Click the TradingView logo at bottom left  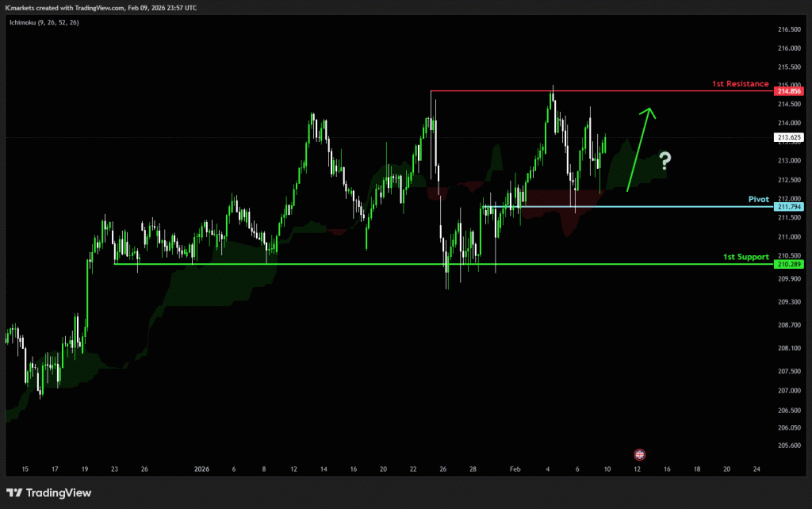[49, 492]
